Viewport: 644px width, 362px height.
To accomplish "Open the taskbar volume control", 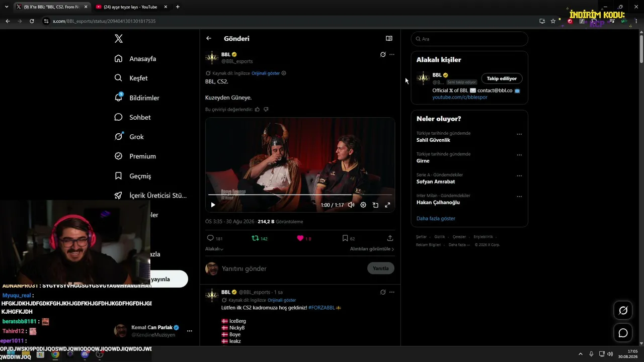I will 610,354.
